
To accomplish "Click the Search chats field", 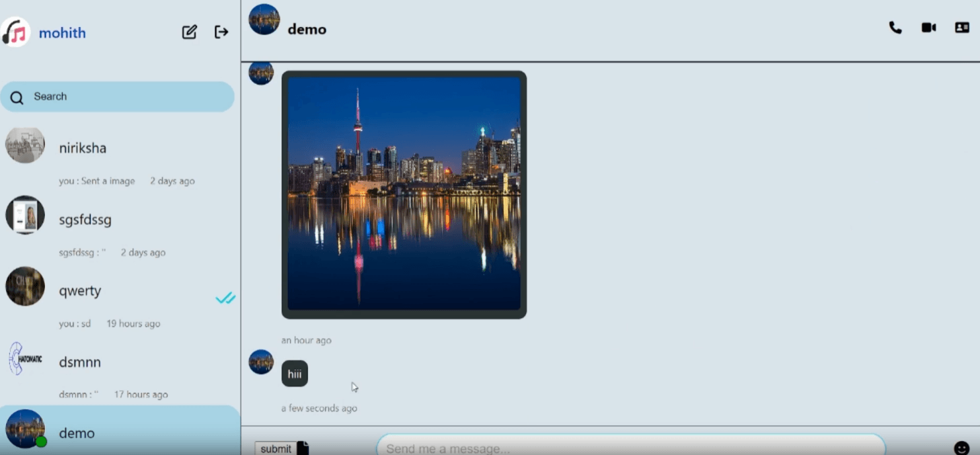I will [117, 97].
